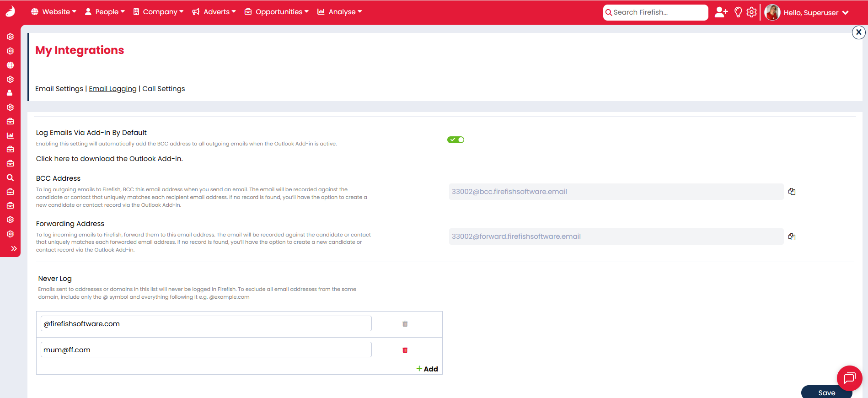This screenshot has height=398, width=868.
Task: Toggle Log Emails Via Add-In By Default
Action: coord(455,140)
